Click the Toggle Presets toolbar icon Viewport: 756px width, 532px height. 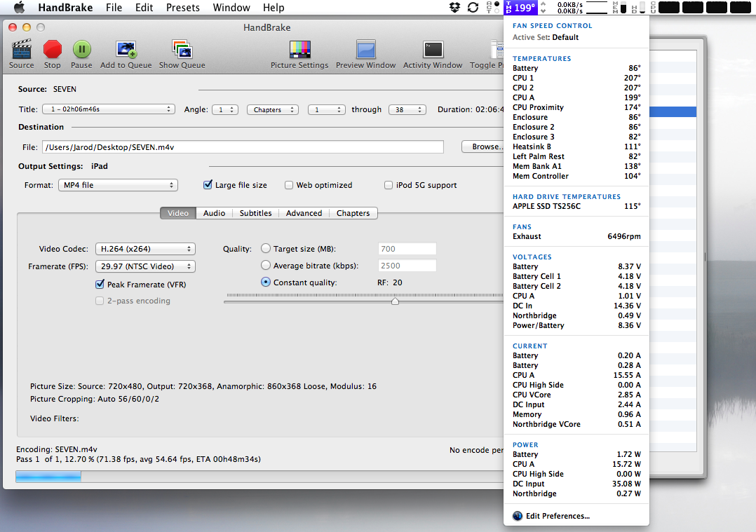[497, 49]
